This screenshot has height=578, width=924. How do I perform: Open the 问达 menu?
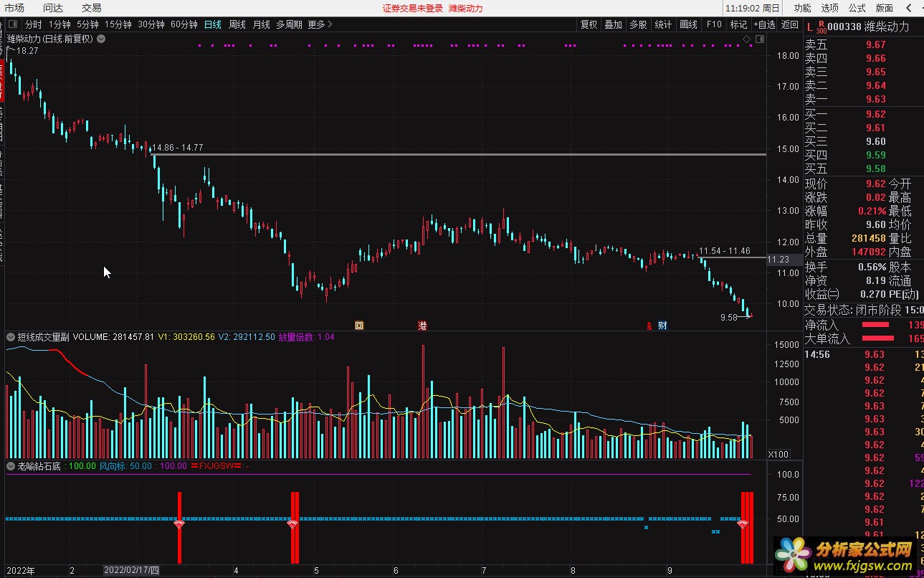pyautogui.click(x=53, y=8)
